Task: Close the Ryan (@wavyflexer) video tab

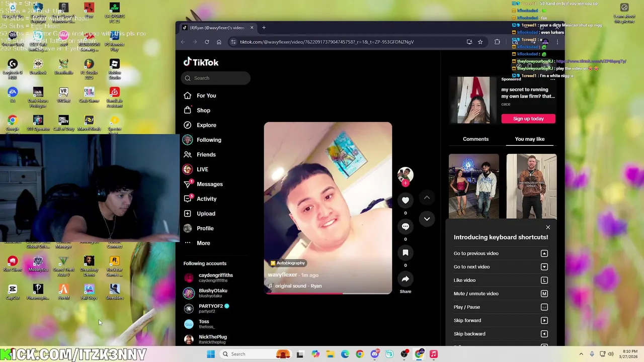Action: click(252, 28)
